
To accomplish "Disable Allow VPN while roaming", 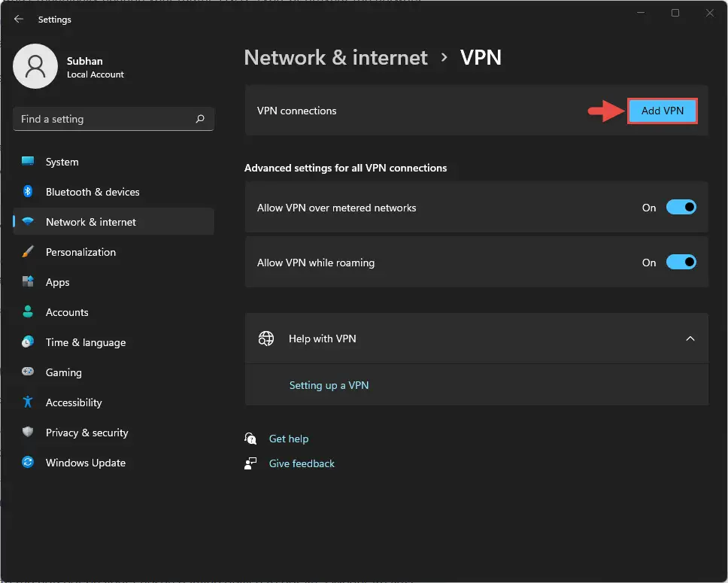I will click(681, 262).
